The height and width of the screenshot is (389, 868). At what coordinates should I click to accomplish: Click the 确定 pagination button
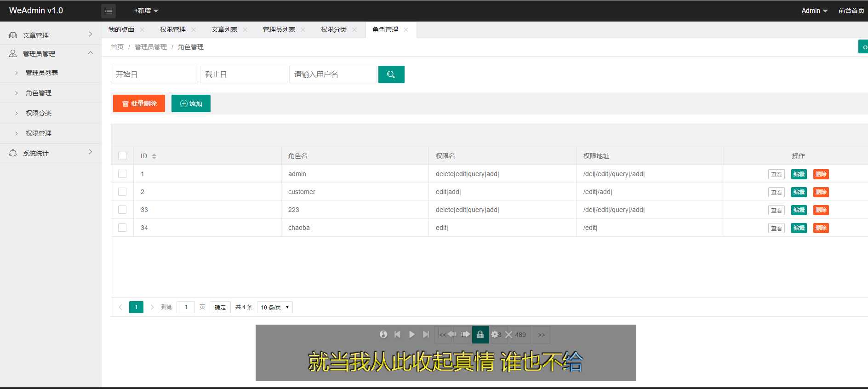[x=220, y=307]
